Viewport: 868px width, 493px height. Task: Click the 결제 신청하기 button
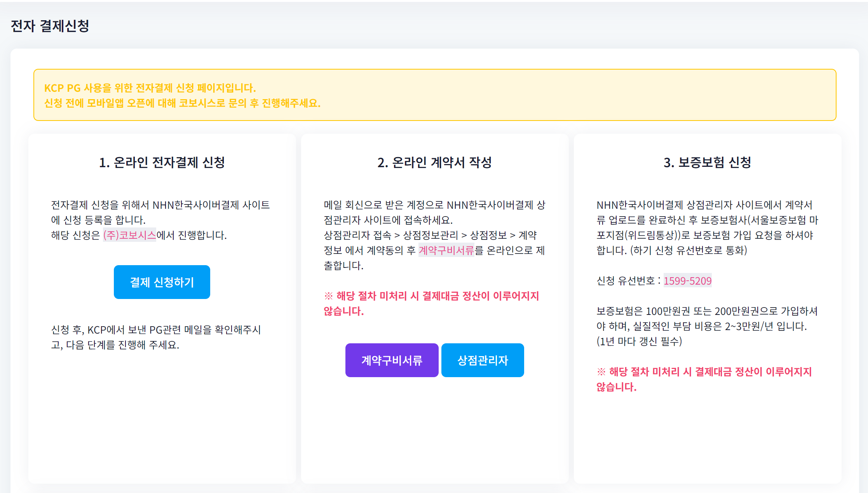pyautogui.click(x=162, y=282)
